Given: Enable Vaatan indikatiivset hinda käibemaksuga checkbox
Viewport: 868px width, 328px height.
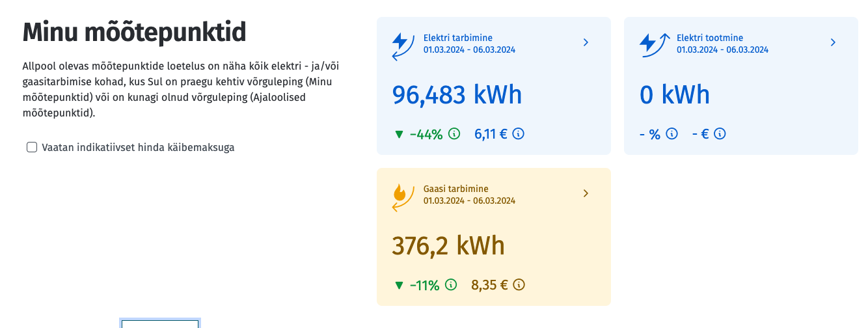Looking at the screenshot, I should pos(32,147).
